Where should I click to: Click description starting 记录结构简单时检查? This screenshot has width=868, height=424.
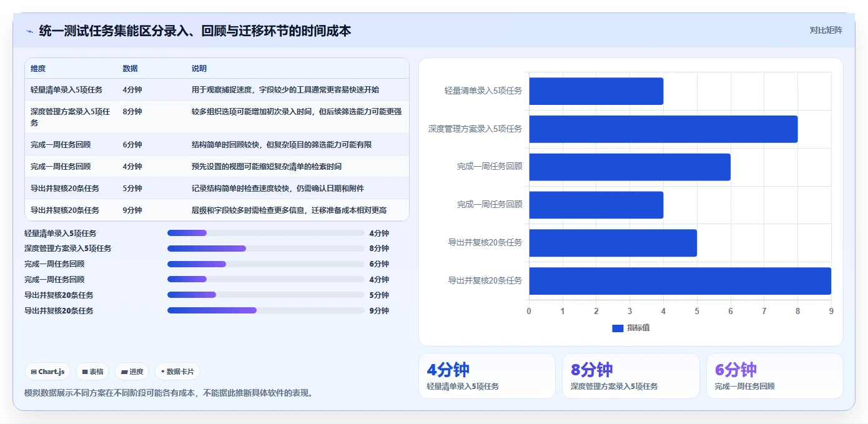pyautogui.click(x=278, y=189)
